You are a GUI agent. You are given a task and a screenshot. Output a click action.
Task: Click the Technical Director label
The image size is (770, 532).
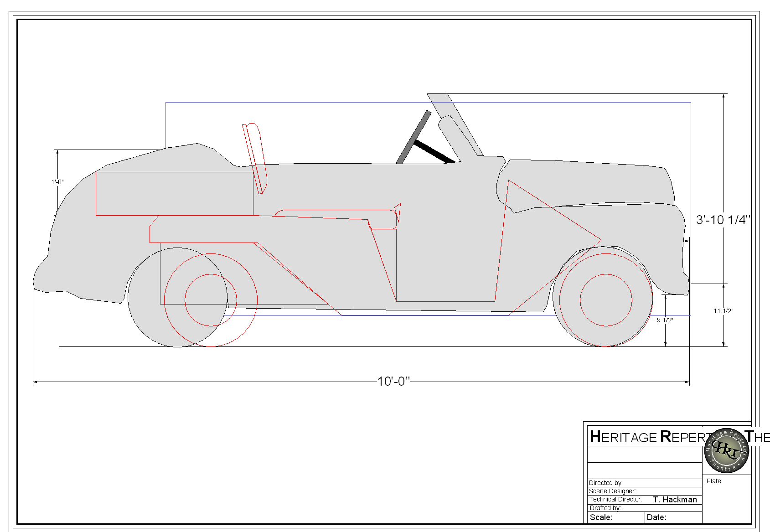point(615,500)
